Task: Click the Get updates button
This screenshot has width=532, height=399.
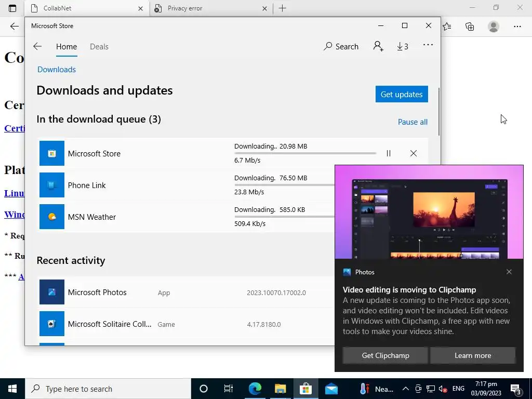Action: click(x=402, y=94)
